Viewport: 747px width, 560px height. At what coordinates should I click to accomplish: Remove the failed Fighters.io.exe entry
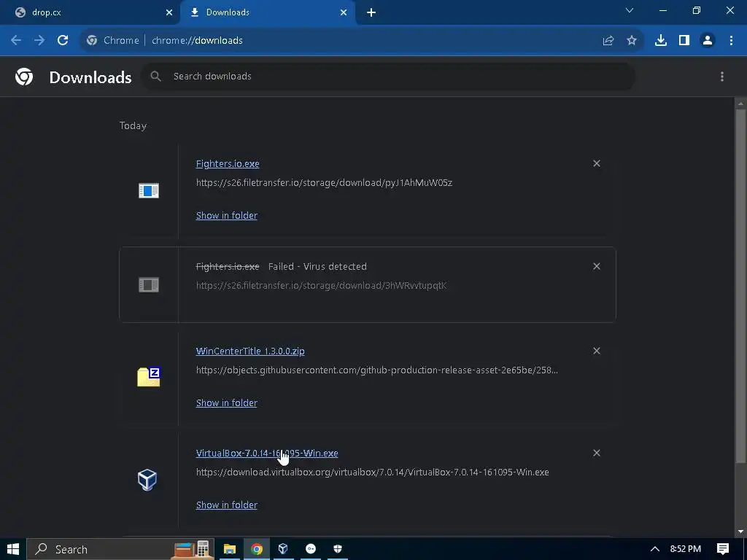point(597,266)
